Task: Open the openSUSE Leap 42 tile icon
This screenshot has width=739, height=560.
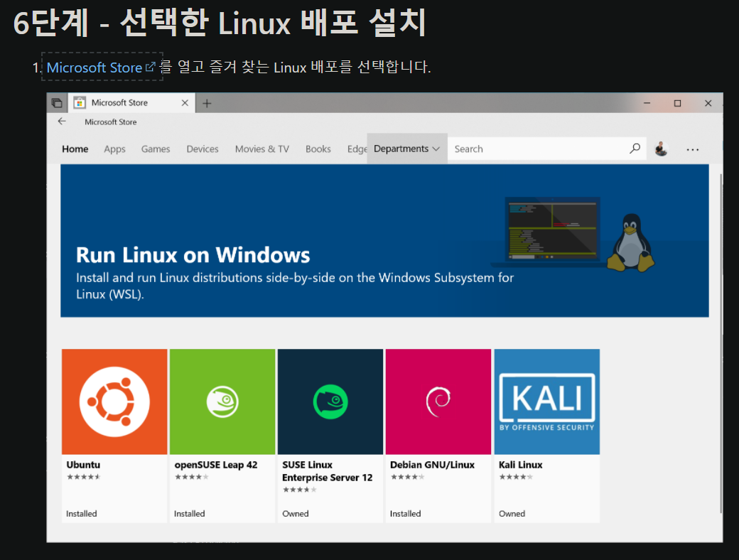Action: pos(222,402)
